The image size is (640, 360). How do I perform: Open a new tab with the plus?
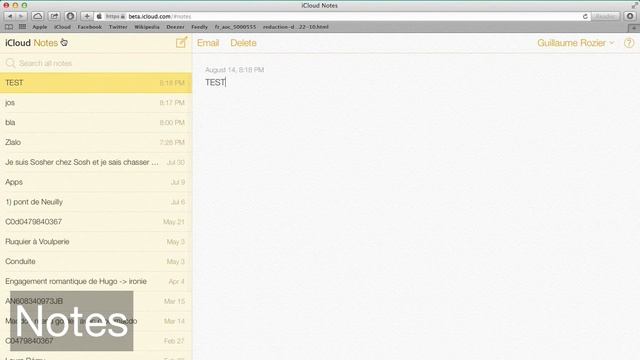634,28
